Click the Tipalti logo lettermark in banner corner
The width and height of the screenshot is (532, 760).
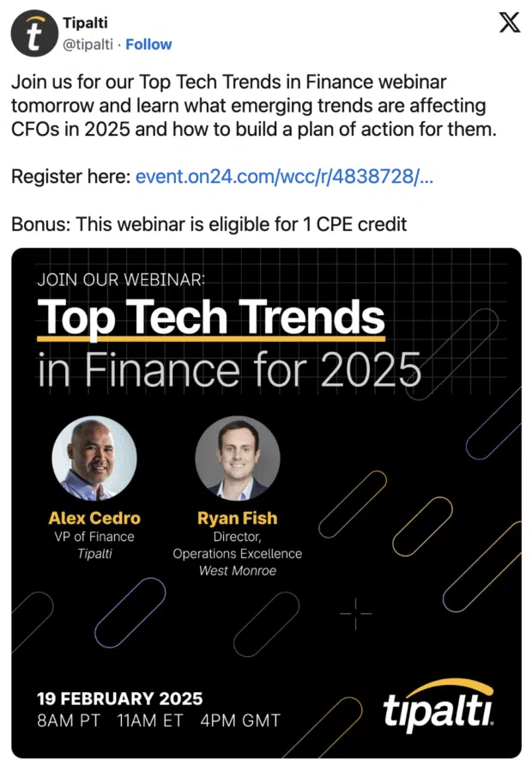[439, 710]
